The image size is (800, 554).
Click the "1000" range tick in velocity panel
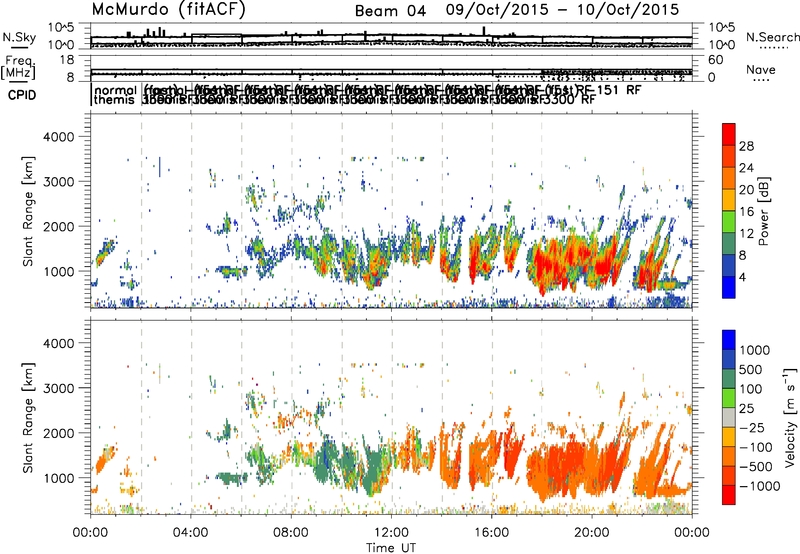click(58, 478)
